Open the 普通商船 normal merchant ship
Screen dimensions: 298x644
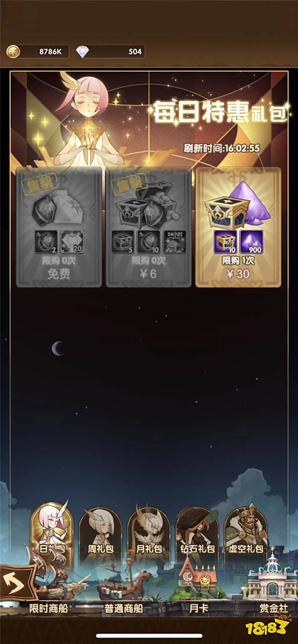(124, 608)
